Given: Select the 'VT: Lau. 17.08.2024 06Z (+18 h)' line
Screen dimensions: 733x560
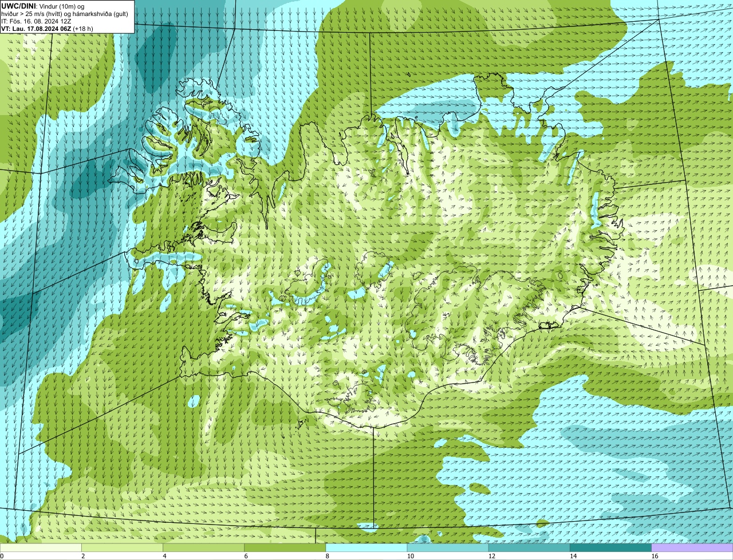Looking at the screenshot, I should (47, 29).
